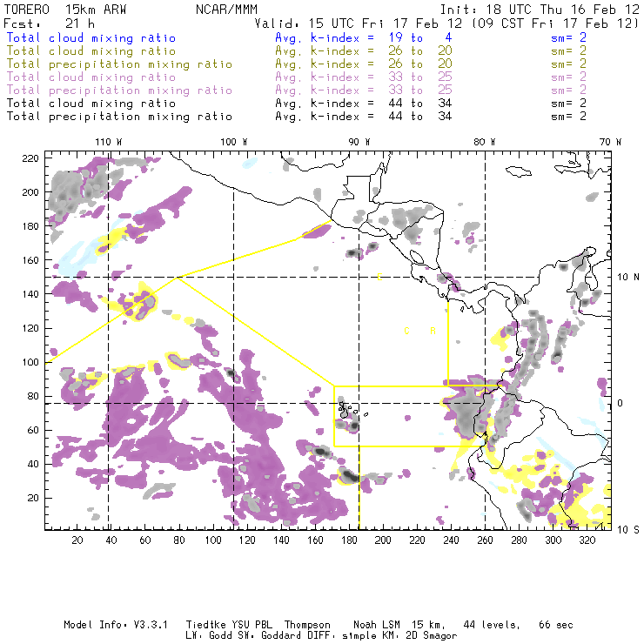Click the blue 'sm= 2' value
The height and width of the screenshot is (644, 644).
[568, 37]
